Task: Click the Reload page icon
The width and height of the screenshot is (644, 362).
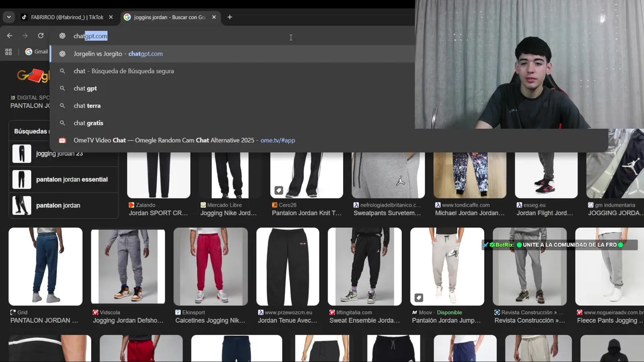Action: pos(41,36)
